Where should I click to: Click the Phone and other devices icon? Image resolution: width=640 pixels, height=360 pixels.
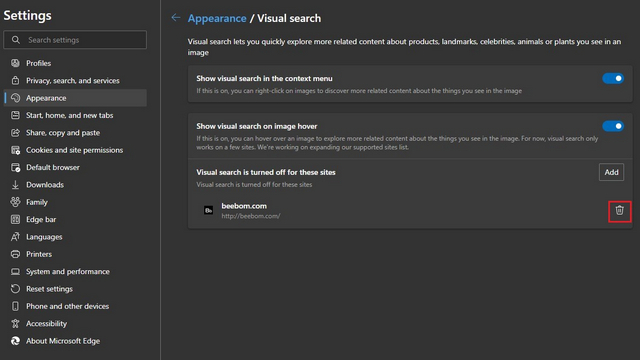click(x=16, y=306)
